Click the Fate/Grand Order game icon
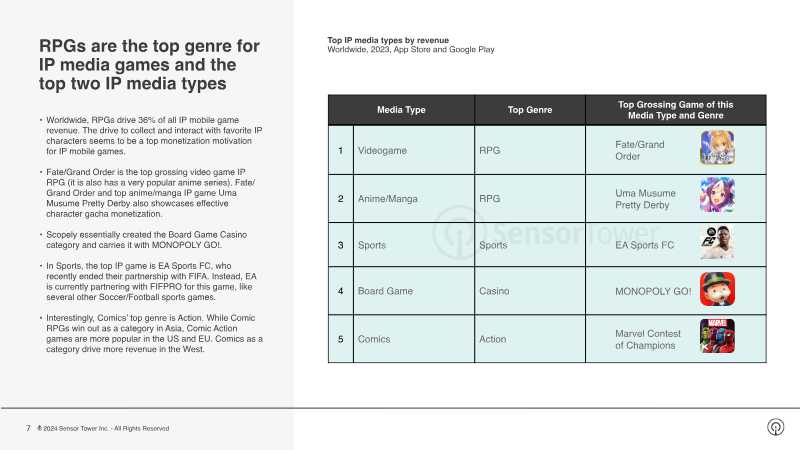 click(717, 149)
